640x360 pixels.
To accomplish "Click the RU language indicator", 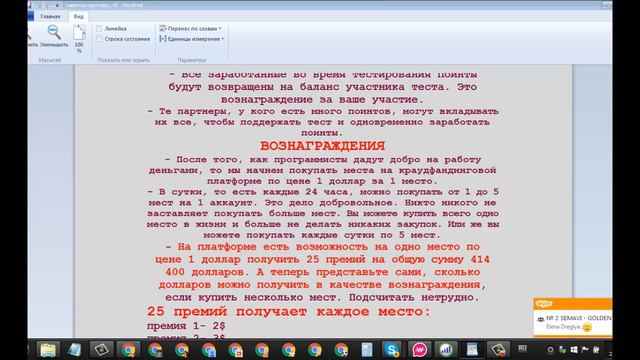I will tap(522, 348).
